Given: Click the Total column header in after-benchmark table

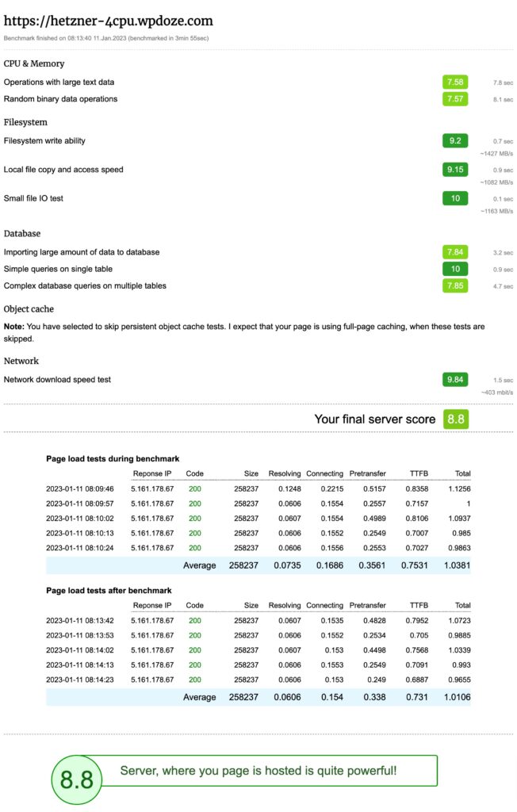Looking at the screenshot, I should click(x=462, y=605).
